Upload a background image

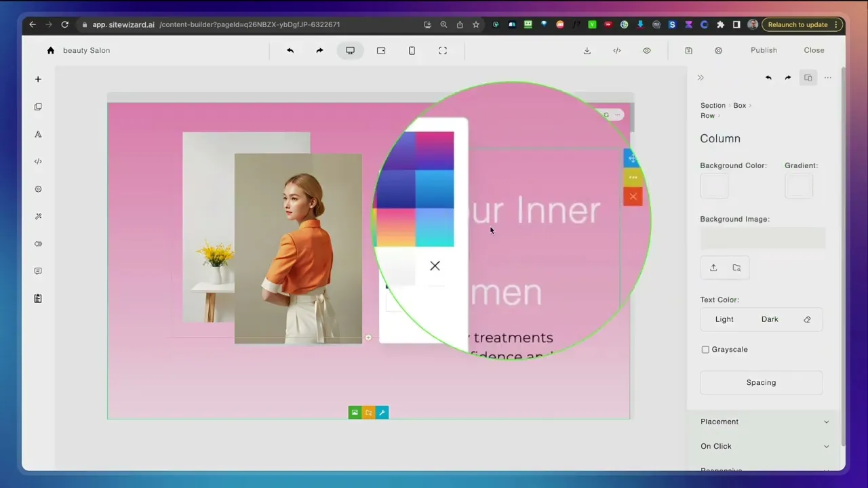click(x=713, y=268)
